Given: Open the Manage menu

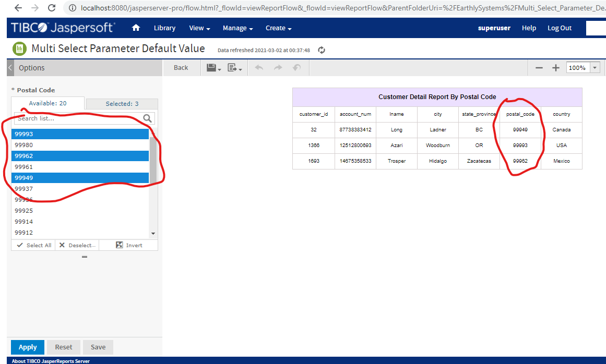Looking at the screenshot, I should 237,28.
